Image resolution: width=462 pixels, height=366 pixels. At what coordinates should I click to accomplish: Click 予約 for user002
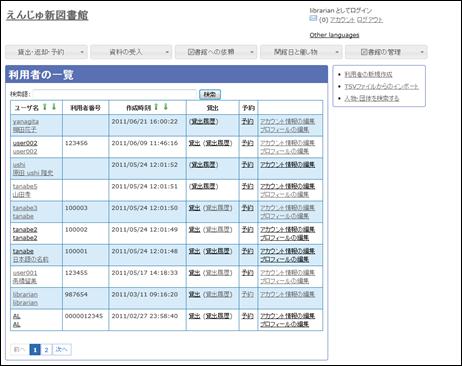248,143
